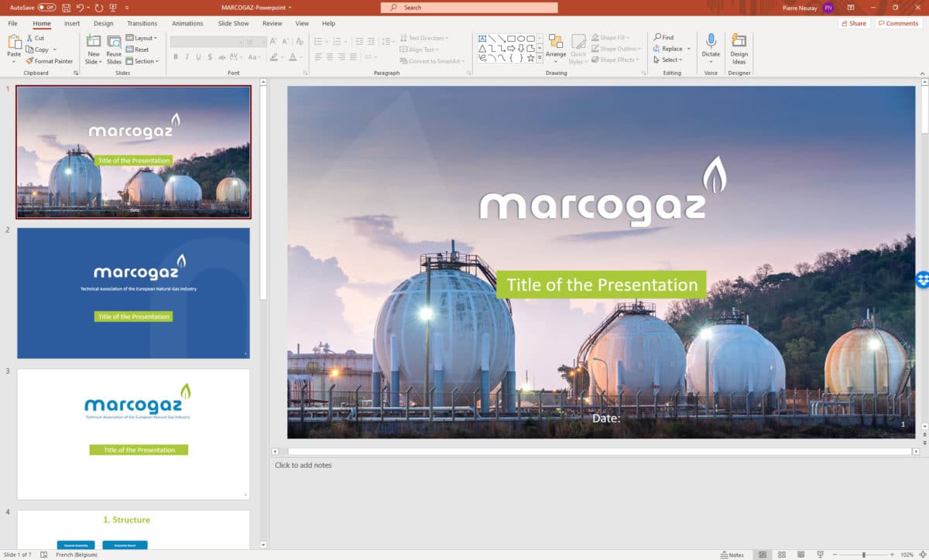Toggle the AutoSave switch
The width and height of the screenshot is (929, 560).
pos(46,7)
